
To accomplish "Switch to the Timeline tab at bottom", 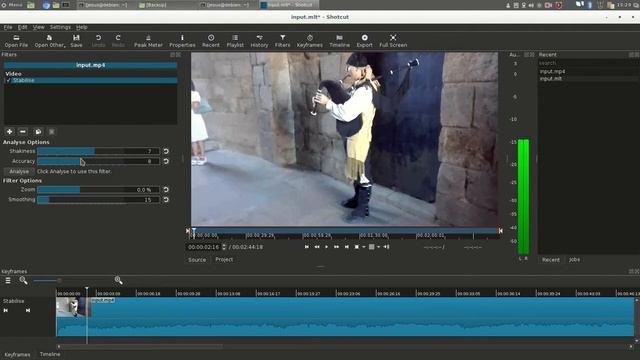I will click(x=50, y=354).
